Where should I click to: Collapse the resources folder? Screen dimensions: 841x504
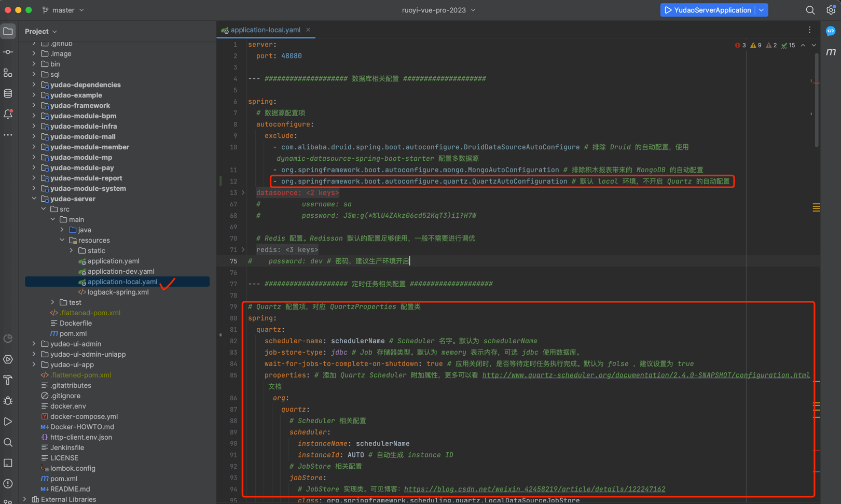tap(62, 240)
